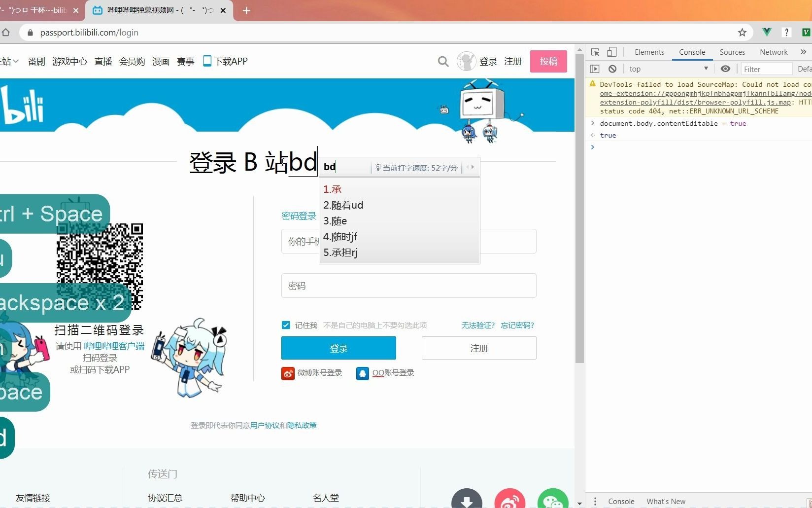Select IME candidate 2.随着ud
The width and height of the screenshot is (812, 508).
pyautogui.click(x=343, y=205)
